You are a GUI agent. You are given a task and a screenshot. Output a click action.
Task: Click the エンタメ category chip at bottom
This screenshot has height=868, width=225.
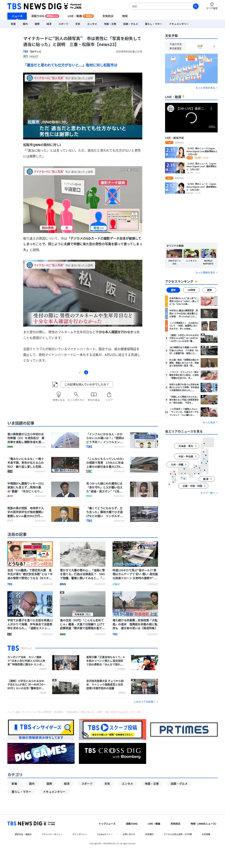click(x=127, y=784)
